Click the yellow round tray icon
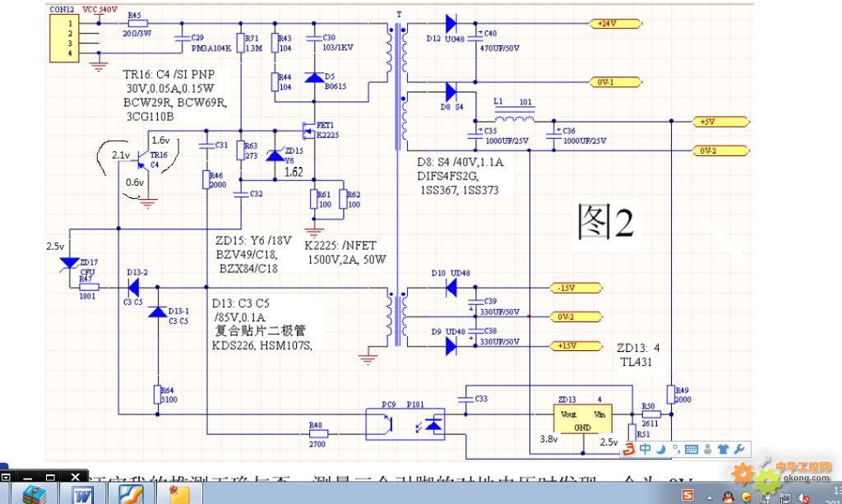Screen dimensions: 842x504 pyautogui.click(x=747, y=497)
